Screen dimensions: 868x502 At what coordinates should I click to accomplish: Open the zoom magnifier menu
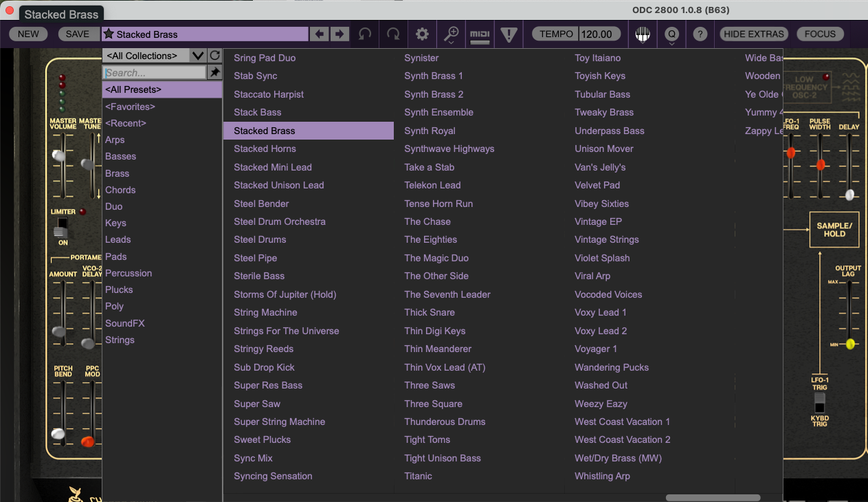451,34
